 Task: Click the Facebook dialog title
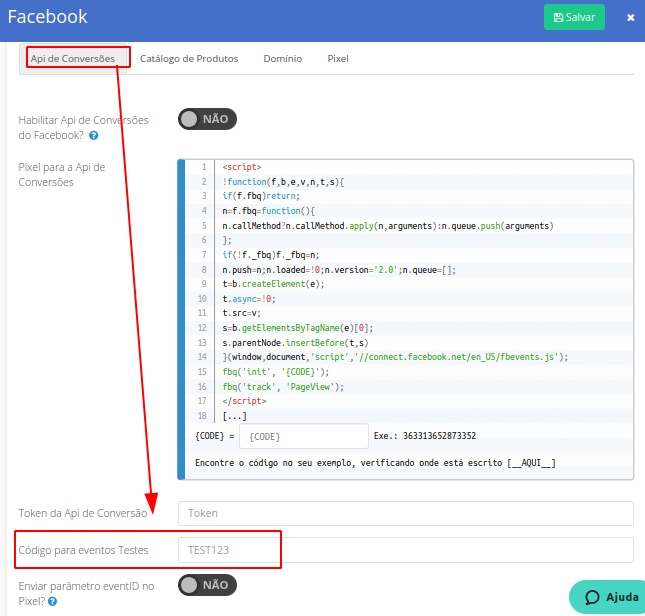[x=47, y=17]
